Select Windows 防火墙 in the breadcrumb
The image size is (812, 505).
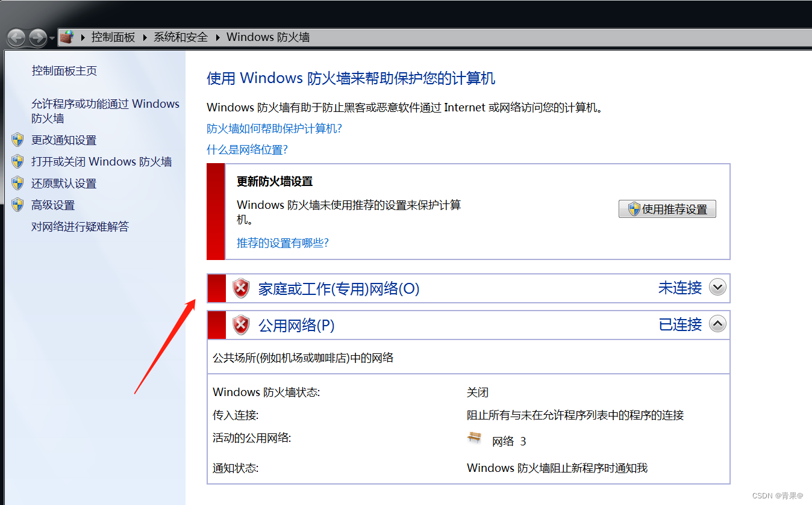tap(268, 37)
